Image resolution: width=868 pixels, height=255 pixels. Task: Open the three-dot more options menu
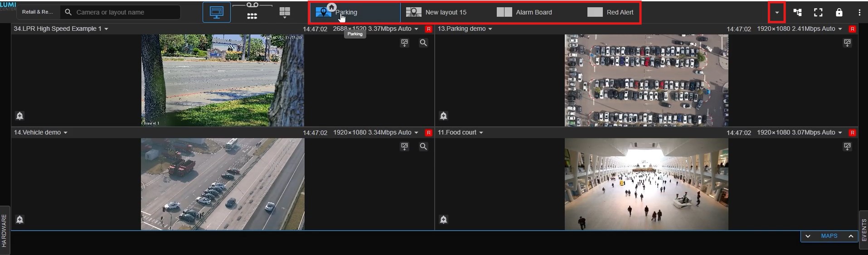(x=859, y=12)
